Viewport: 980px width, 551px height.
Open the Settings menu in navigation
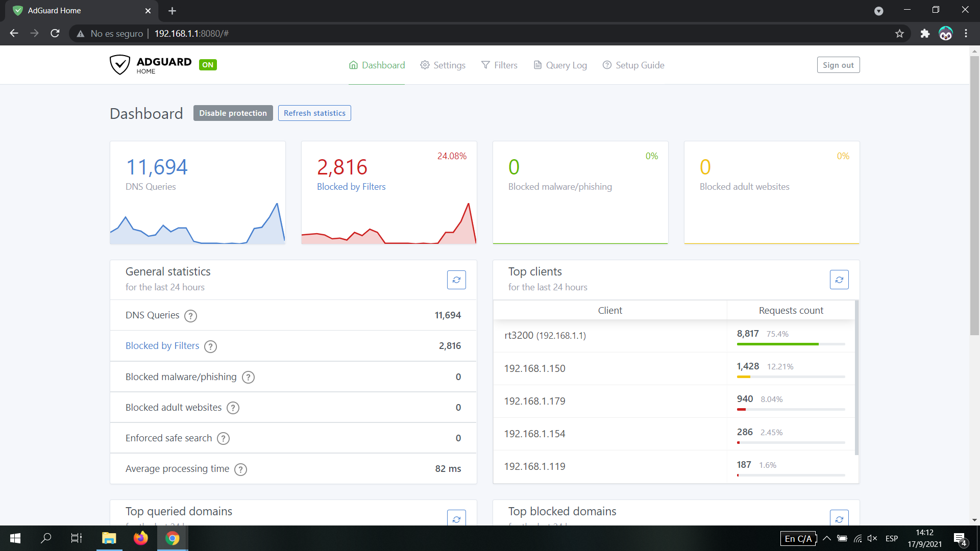443,65
